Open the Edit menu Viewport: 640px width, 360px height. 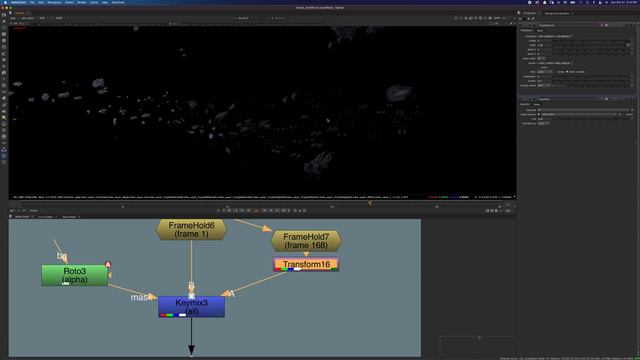41,2
